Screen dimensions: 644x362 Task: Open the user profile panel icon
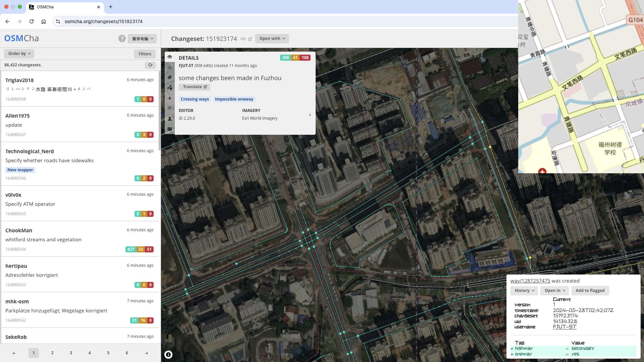coord(170,119)
